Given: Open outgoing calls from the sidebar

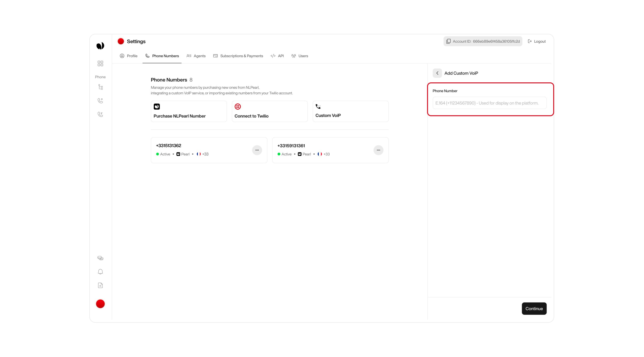Looking at the screenshot, I should [100, 101].
